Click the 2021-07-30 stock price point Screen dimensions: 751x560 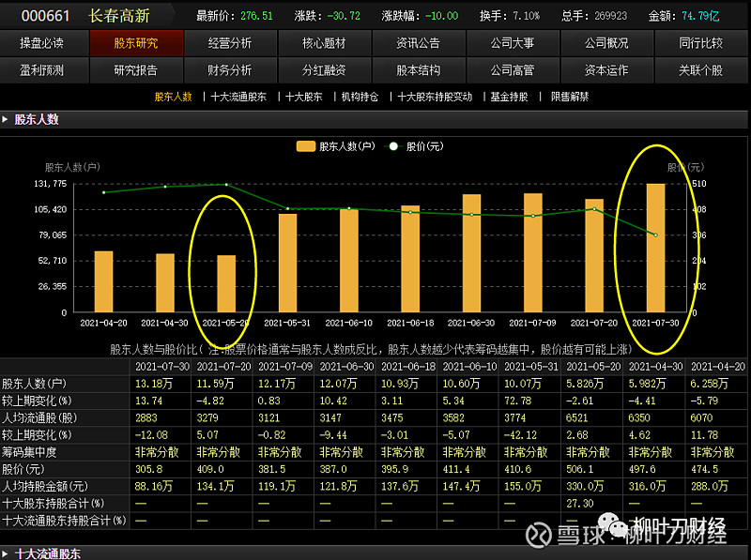655,235
